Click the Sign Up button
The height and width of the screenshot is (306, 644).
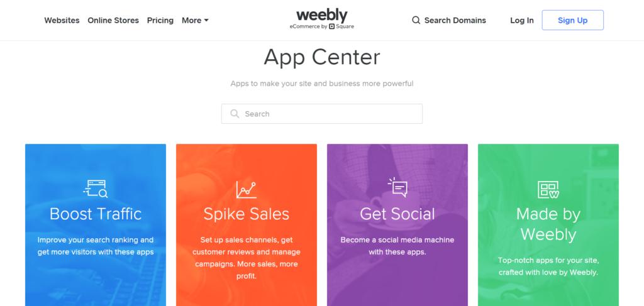coord(572,20)
